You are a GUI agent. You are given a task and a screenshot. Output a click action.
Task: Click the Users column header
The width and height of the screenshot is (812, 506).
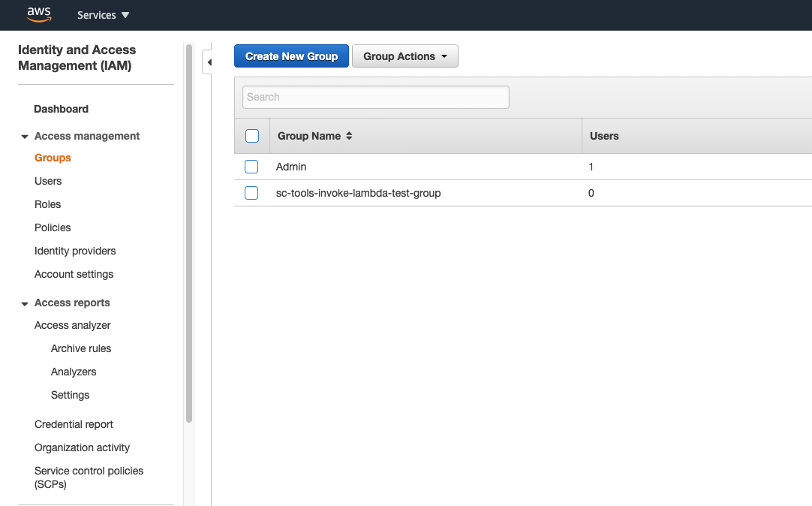point(604,136)
